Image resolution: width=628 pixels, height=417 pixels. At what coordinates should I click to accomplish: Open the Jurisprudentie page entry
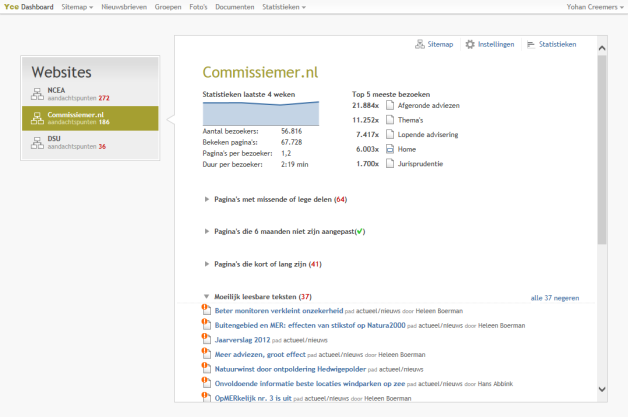420,163
